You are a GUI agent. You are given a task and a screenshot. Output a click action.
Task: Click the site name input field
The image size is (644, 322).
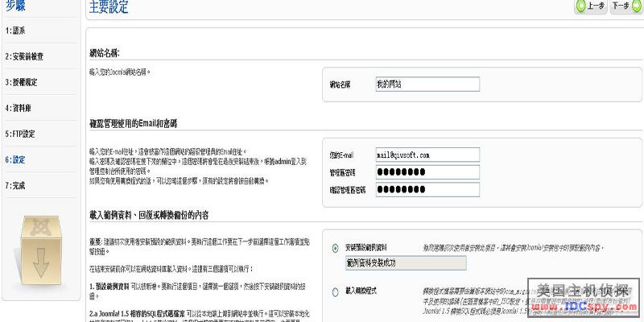(427, 85)
